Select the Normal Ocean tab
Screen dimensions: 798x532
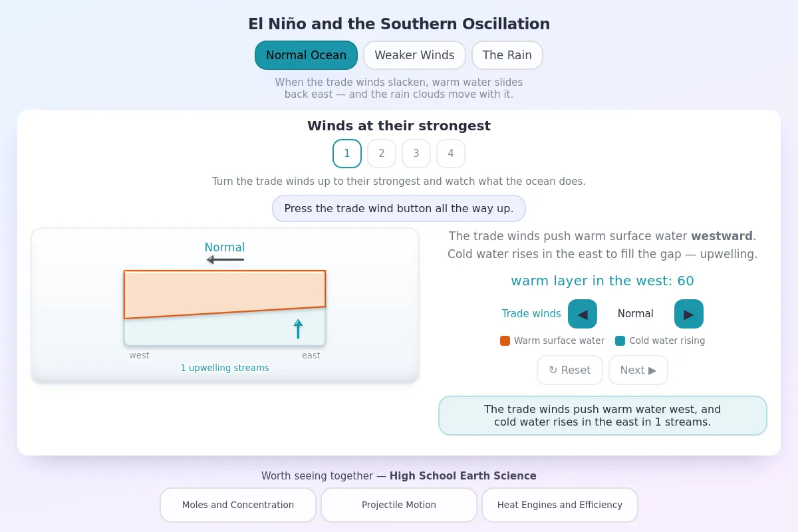(x=306, y=55)
